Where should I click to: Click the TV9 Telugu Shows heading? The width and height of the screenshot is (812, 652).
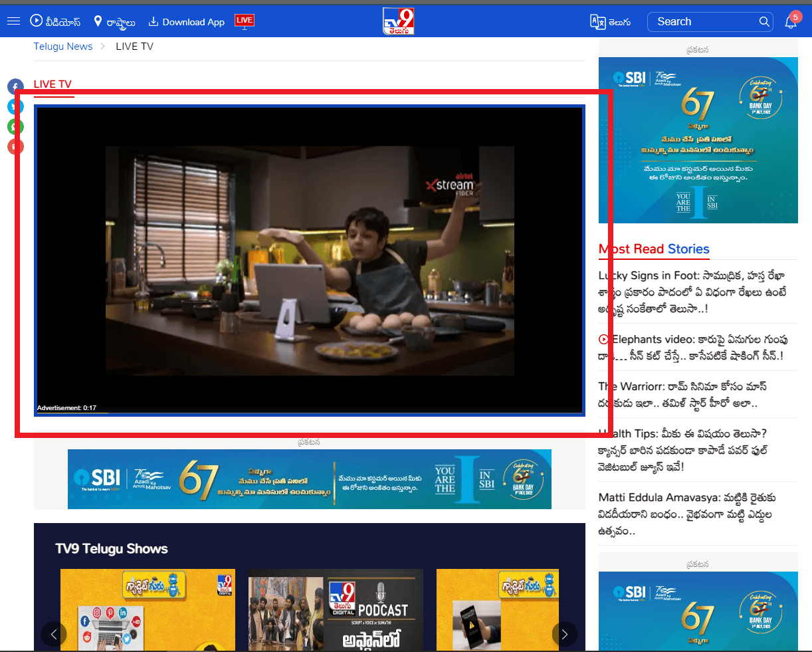coord(112,549)
